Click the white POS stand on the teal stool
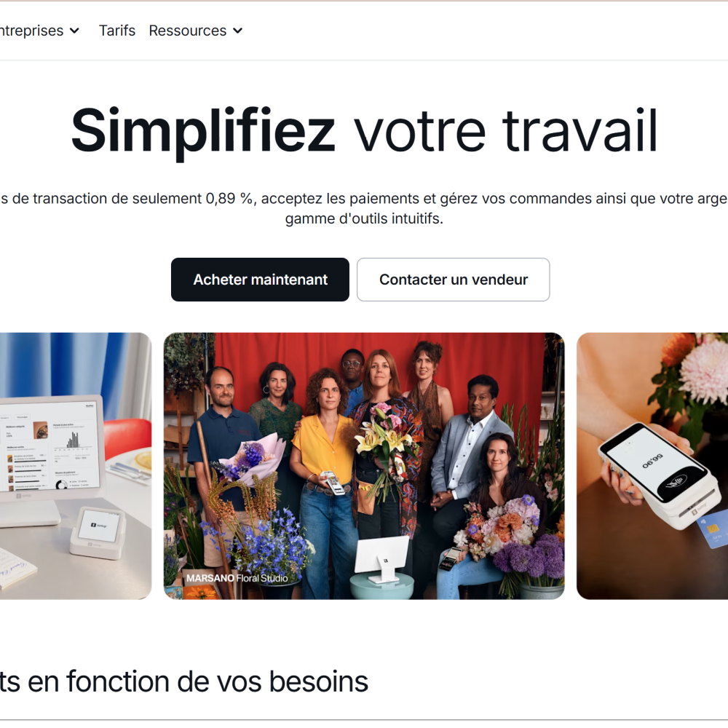728x728 pixels. 381,558
